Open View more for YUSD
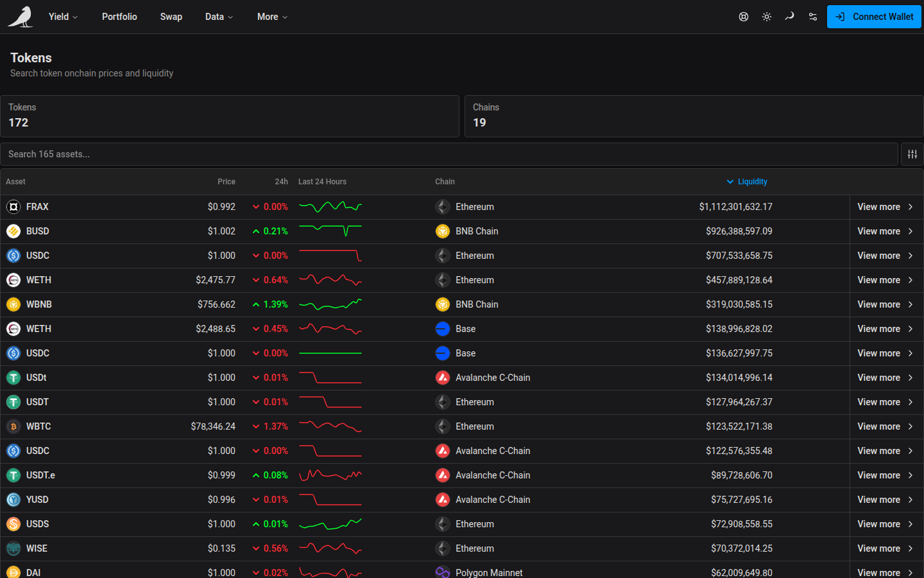The height and width of the screenshot is (578, 924). 886,500
